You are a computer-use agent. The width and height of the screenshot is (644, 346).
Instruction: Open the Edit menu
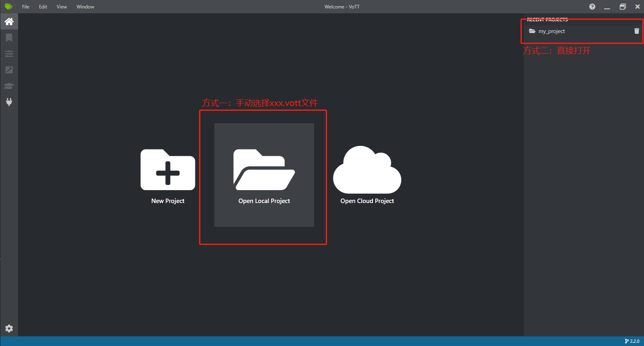(43, 7)
